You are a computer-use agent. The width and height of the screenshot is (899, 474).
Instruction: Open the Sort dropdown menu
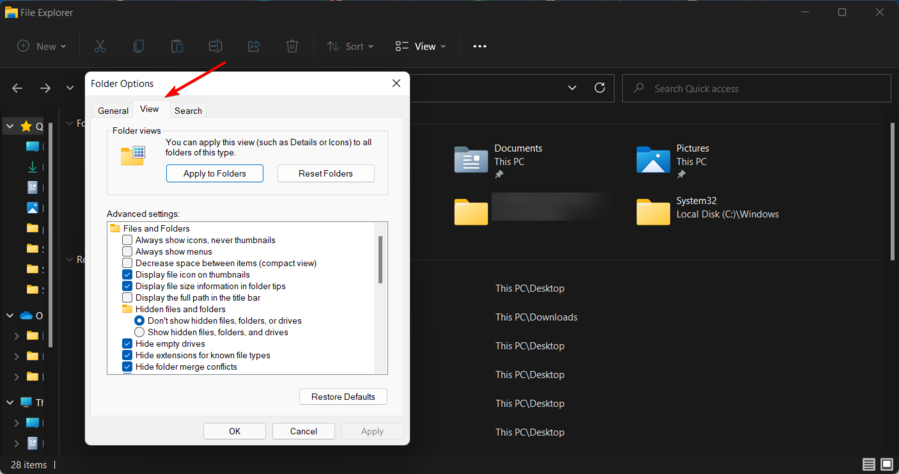(349, 46)
